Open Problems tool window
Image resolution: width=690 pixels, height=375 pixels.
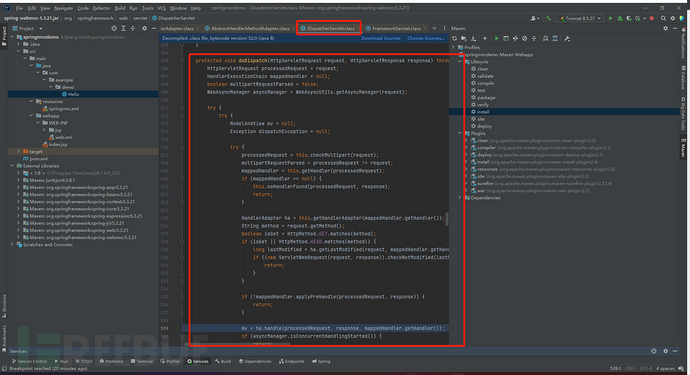pos(111,361)
